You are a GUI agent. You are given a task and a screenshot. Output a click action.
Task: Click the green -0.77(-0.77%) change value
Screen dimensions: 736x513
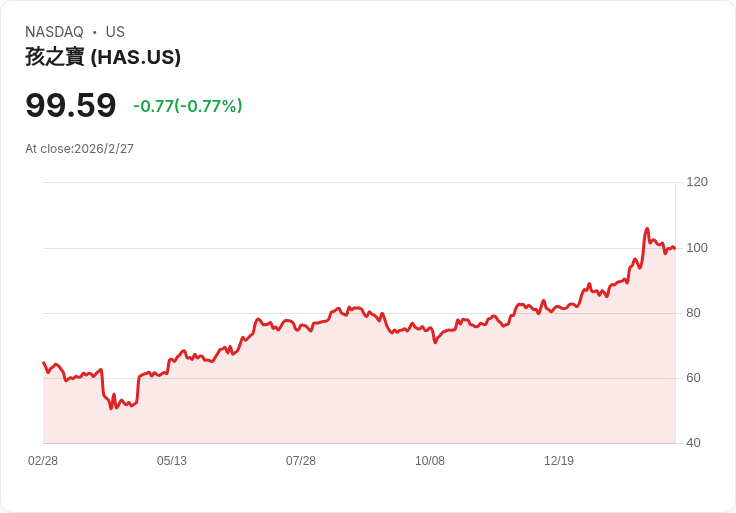coord(188,106)
